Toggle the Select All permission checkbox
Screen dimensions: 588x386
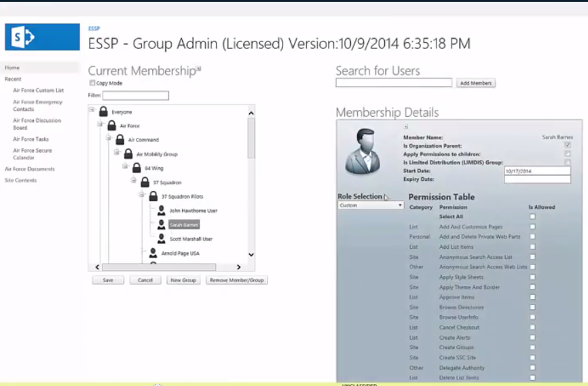(532, 217)
